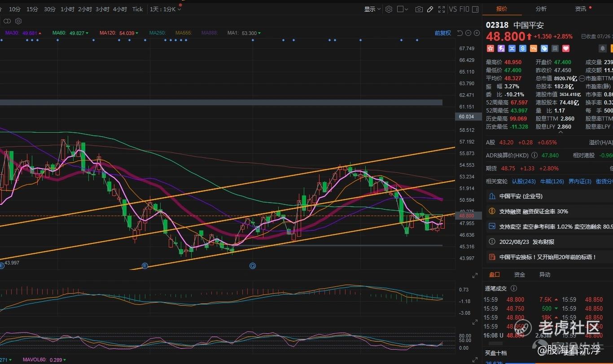Switch to 4小时 timeframe
Viewport: 613px width, 364px height.
tap(120, 9)
